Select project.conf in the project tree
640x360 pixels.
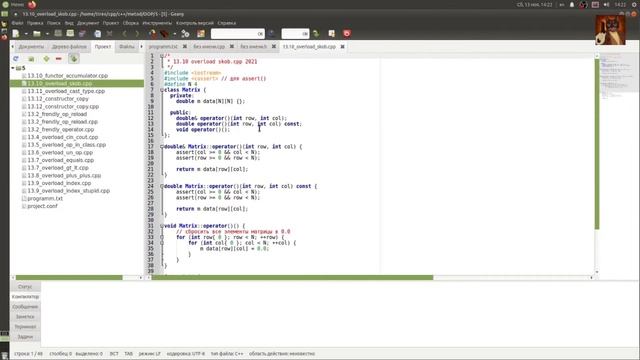coord(42,206)
